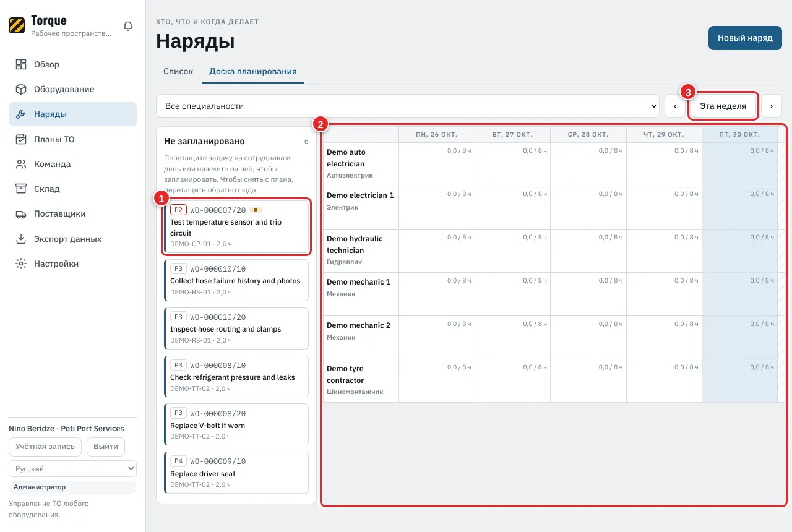Viewport: 792px width, 532px height.
Task: Click the Torque logo icon
Action: point(17,25)
